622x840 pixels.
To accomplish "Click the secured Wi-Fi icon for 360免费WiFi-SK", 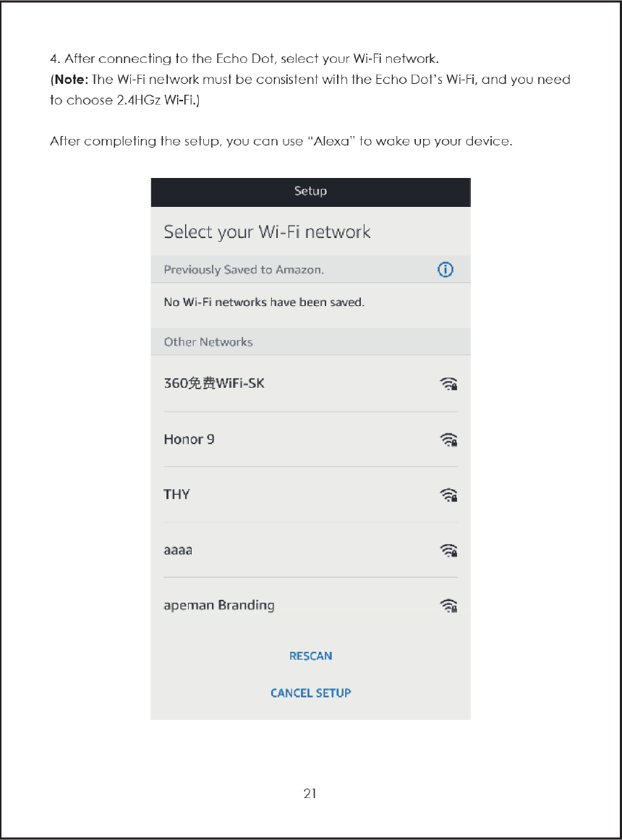I will pyautogui.click(x=449, y=384).
